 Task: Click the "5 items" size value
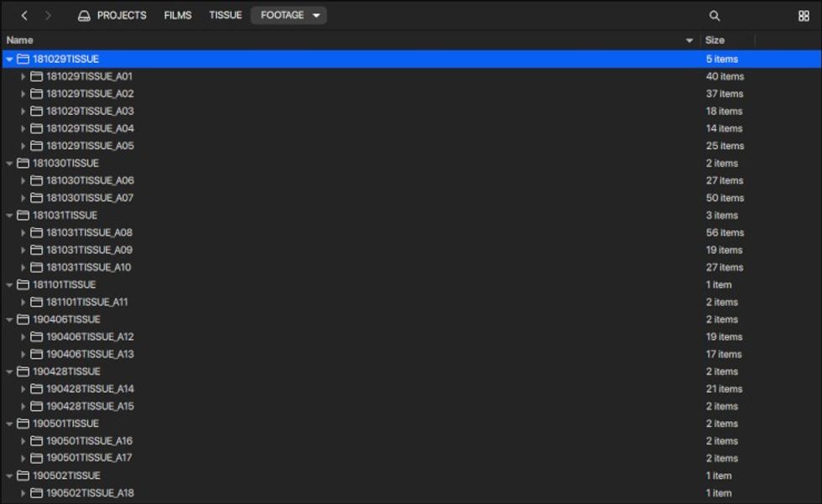[722, 60]
